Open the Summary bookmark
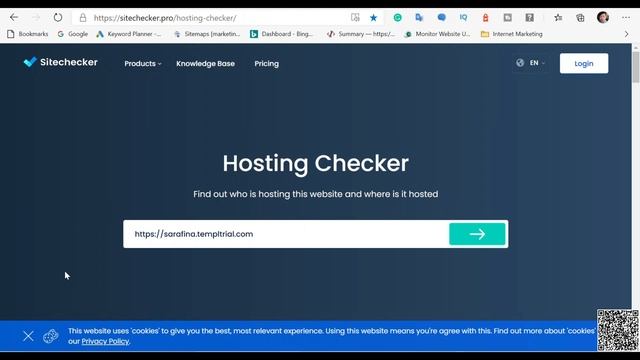 [x=361, y=34]
